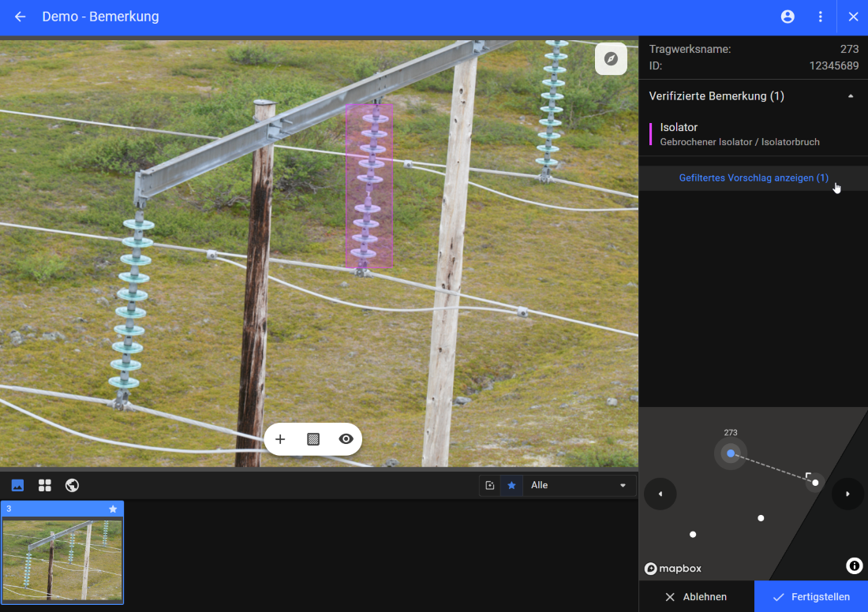Open the three-dot more options menu
The width and height of the screenshot is (868, 612).
pyautogui.click(x=821, y=17)
